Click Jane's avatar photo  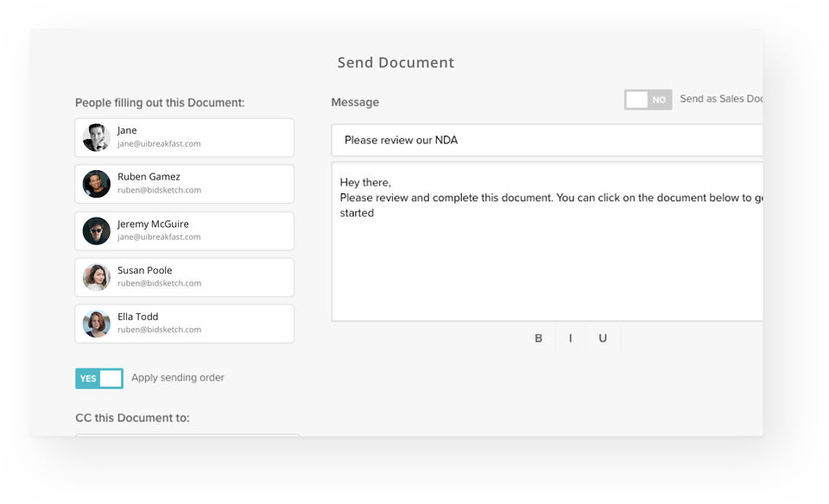97,137
